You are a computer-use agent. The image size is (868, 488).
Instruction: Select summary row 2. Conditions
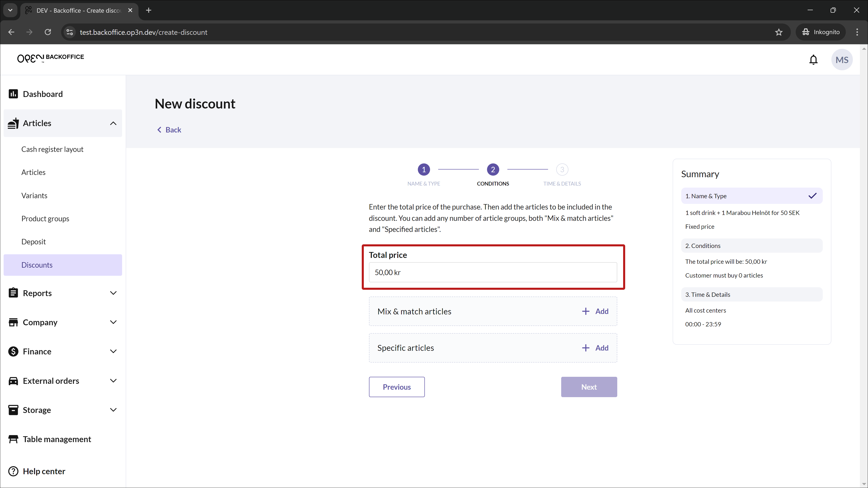[x=751, y=246]
